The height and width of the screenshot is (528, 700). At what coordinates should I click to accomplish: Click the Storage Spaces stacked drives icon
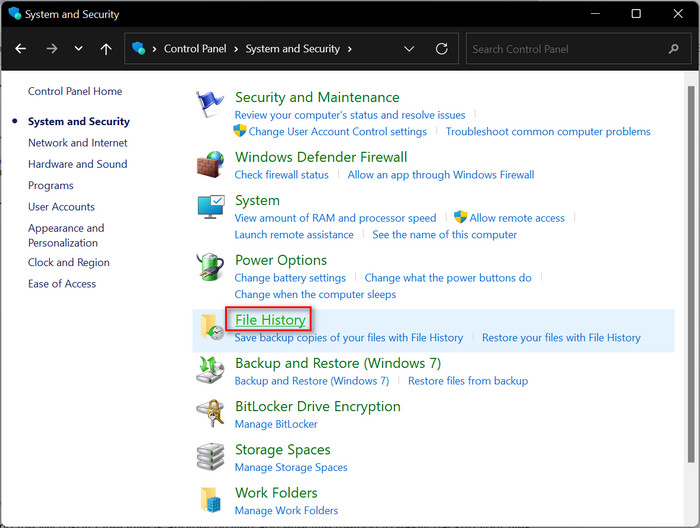[x=210, y=456]
